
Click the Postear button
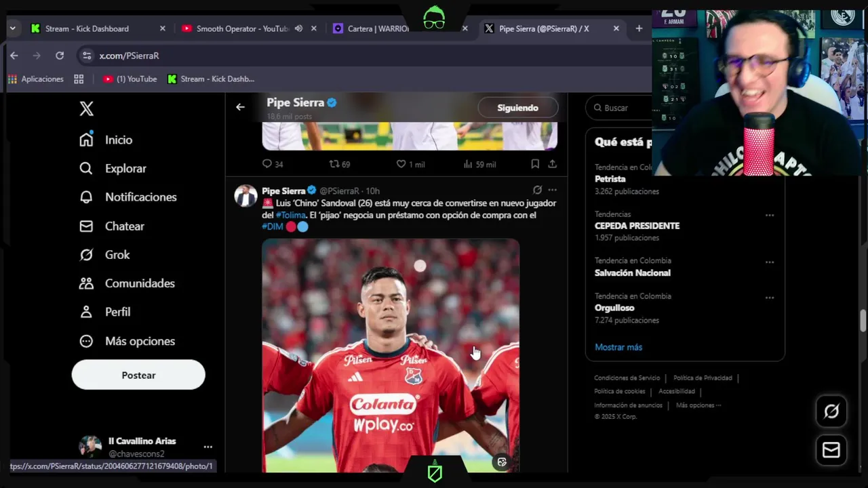tap(138, 375)
